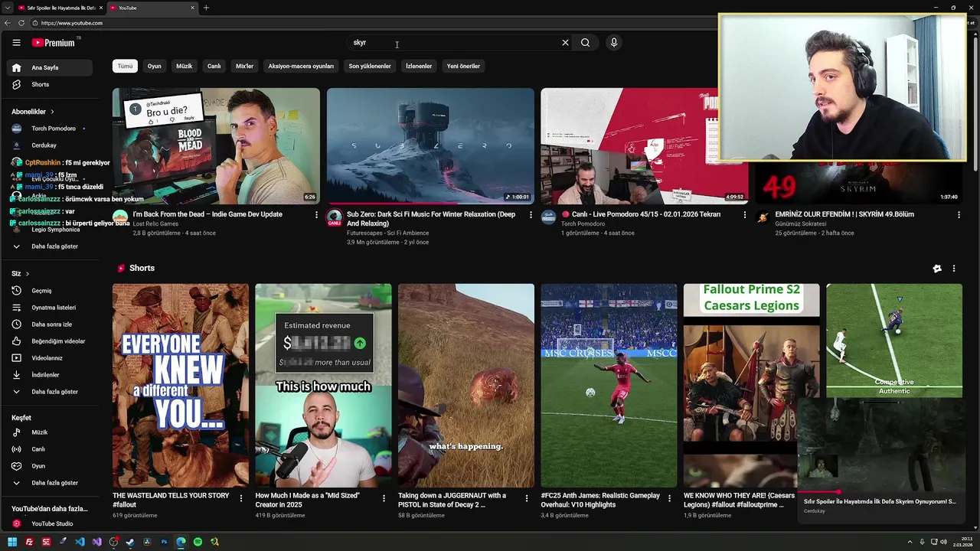Open Videolarınız in sidebar
The width and height of the screenshot is (980, 551).
(x=49, y=358)
